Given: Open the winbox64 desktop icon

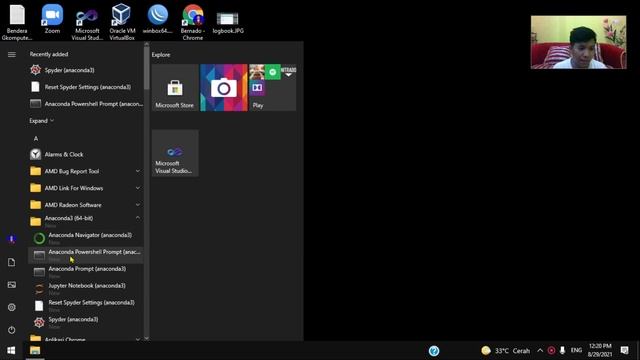Looking at the screenshot, I should [x=158, y=19].
